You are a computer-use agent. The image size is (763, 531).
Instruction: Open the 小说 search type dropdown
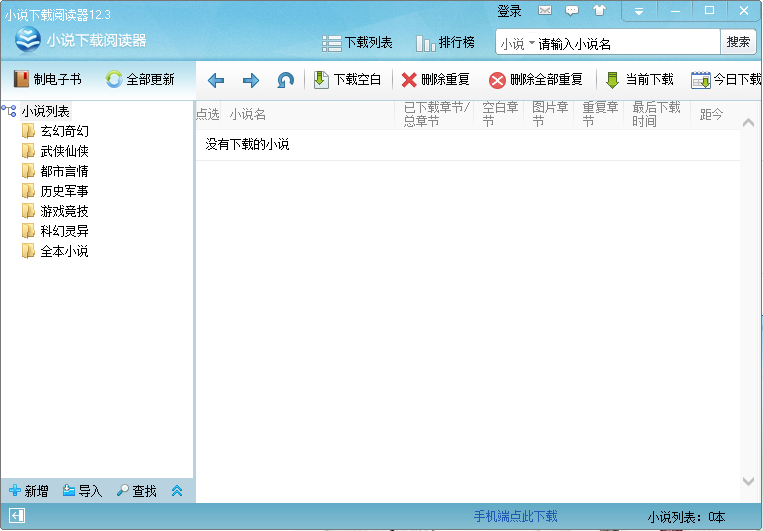518,44
